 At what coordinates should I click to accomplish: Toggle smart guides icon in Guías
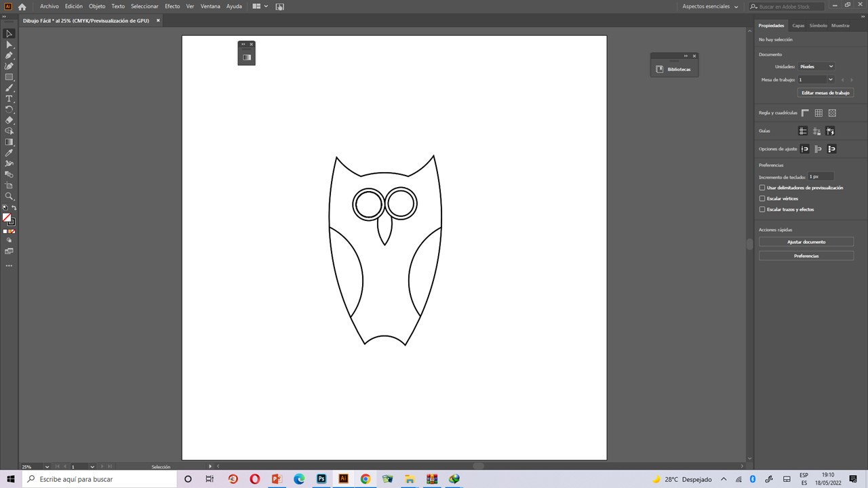tap(830, 131)
